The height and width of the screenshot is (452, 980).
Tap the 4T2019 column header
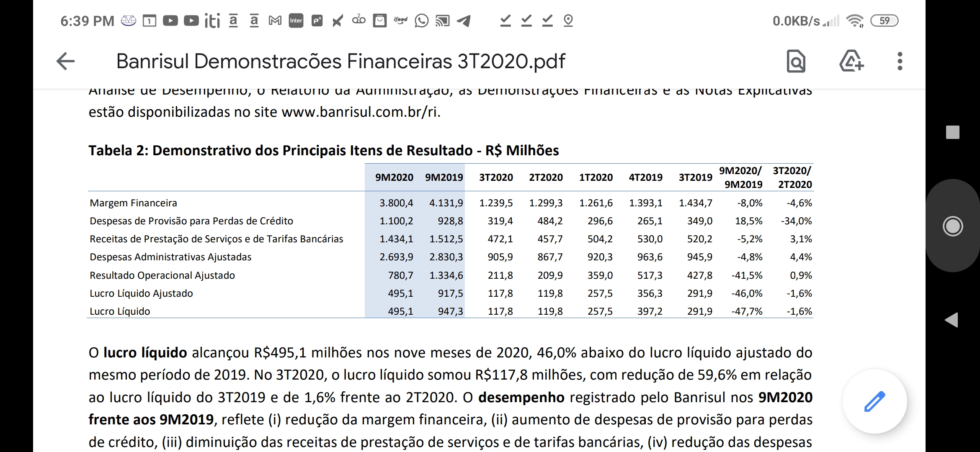[645, 177]
